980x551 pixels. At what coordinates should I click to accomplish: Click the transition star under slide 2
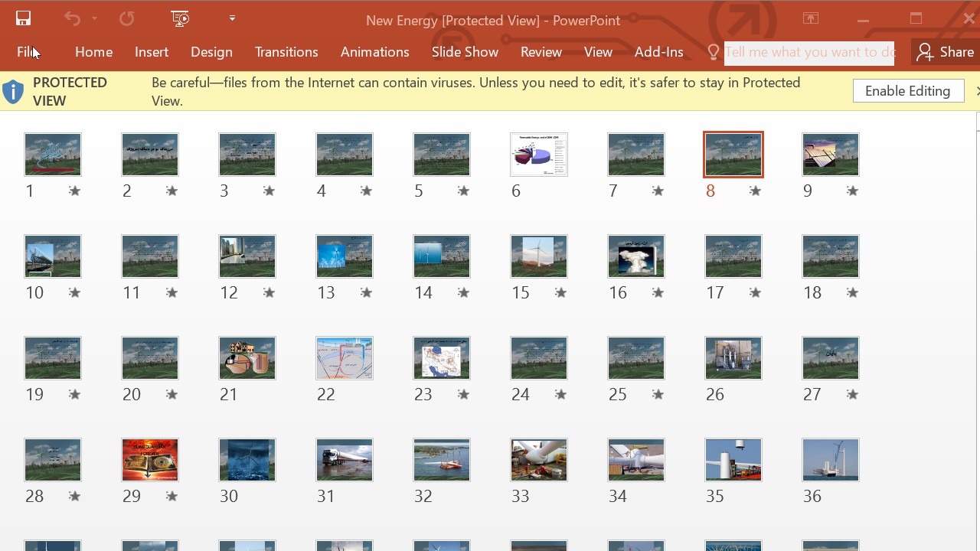171,191
